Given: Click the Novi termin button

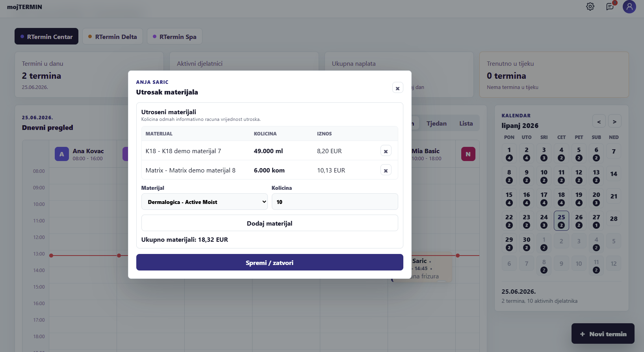Looking at the screenshot, I should [x=603, y=333].
